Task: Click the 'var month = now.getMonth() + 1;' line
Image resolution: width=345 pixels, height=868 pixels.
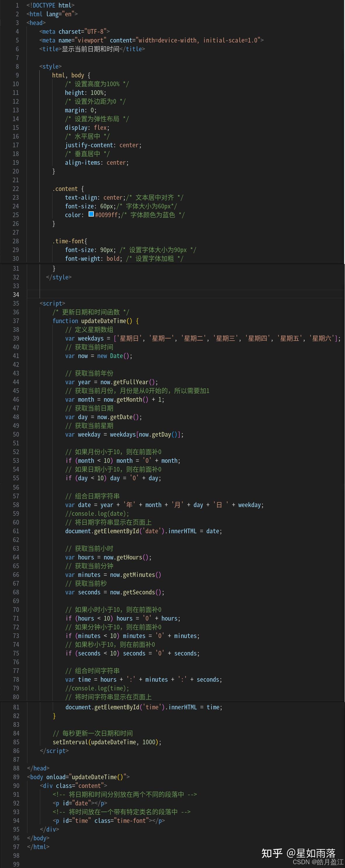Action: 115,400
